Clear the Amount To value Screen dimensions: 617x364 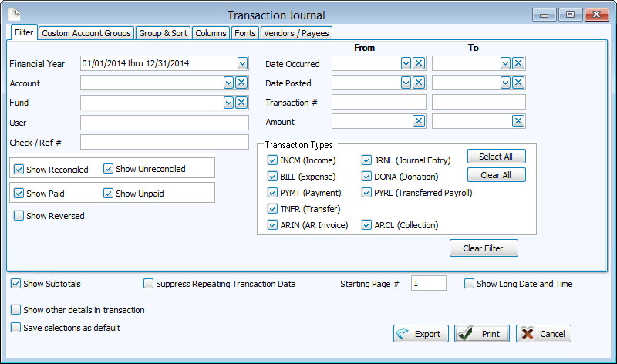click(518, 121)
